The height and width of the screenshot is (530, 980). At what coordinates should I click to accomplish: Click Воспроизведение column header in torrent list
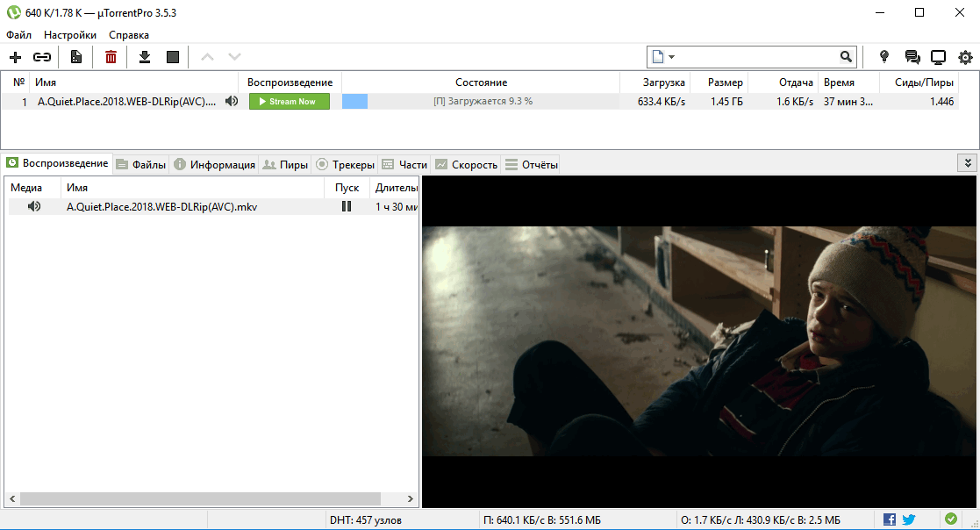290,82
